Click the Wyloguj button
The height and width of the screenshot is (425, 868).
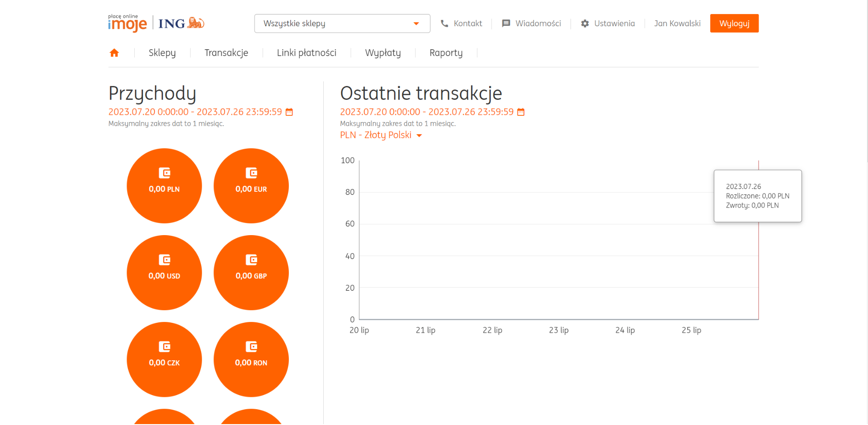tap(734, 24)
